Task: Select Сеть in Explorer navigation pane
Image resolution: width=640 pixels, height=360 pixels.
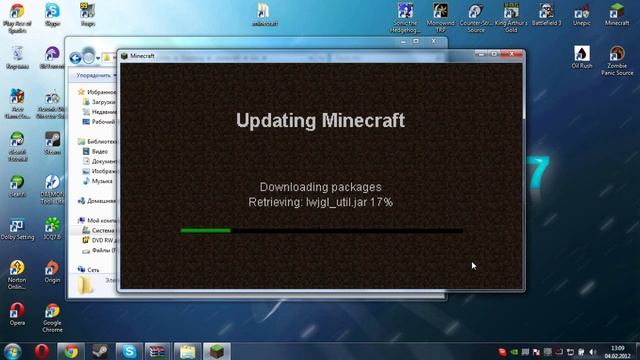Action: click(88, 270)
